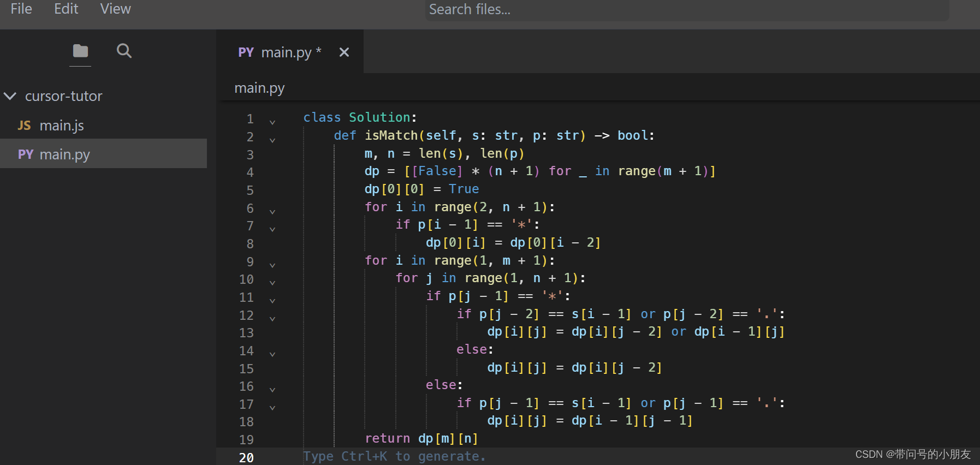Fold the for i loop at line 9
The width and height of the screenshot is (980, 465).
[272, 265]
